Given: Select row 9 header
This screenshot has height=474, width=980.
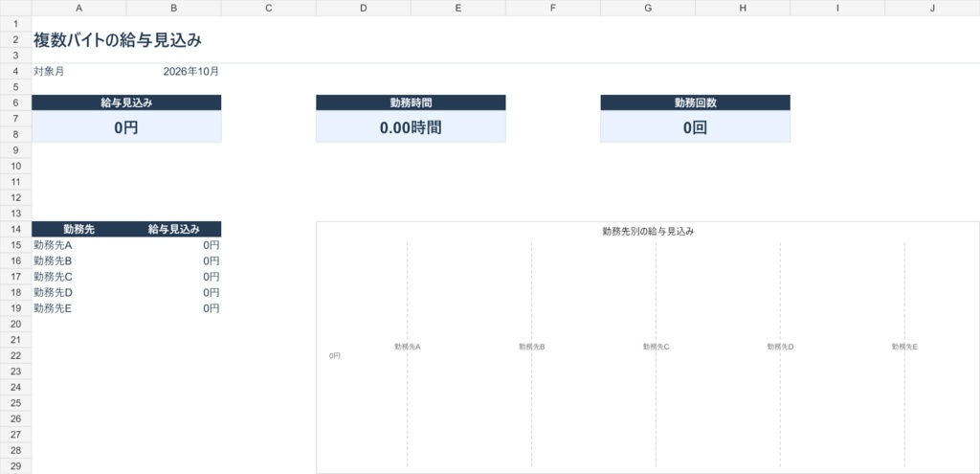Looking at the screenshot, I should (x=15, y=150).
